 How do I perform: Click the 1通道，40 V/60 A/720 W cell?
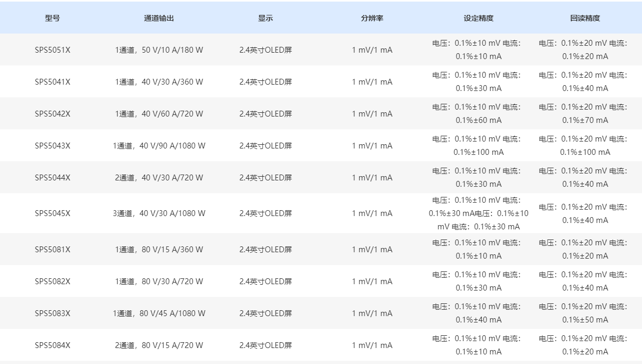(x=159, y=114)
